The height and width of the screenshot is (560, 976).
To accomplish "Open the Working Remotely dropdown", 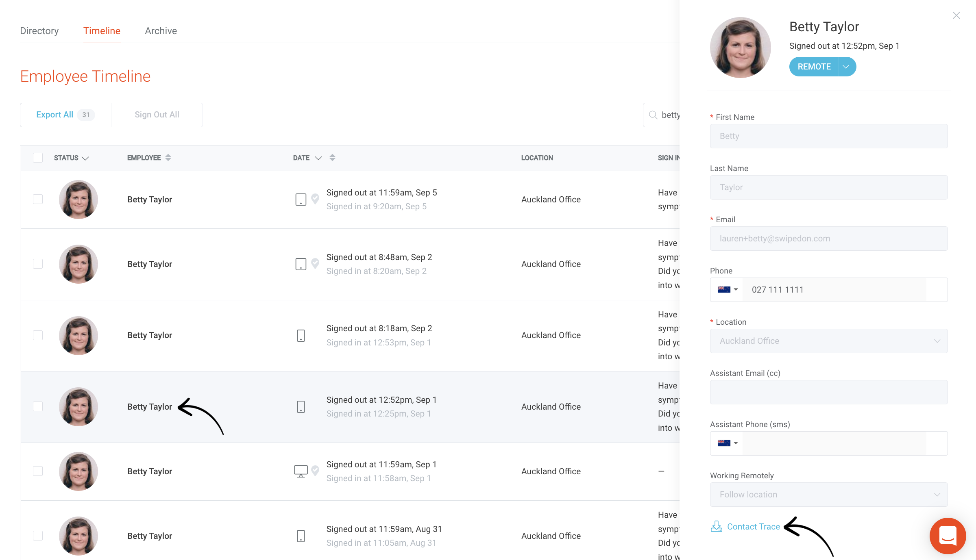I will pos(829,495).
